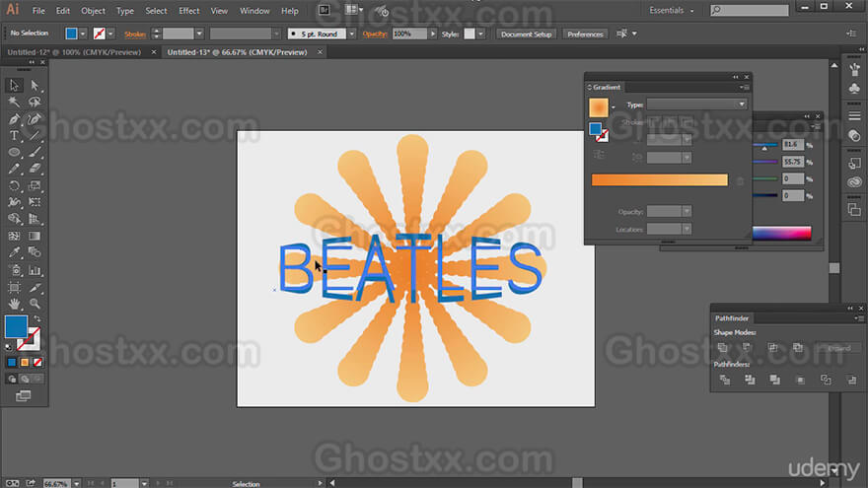Set color mode to None
Screen dimensions: 868x488
tap(37, 363)
